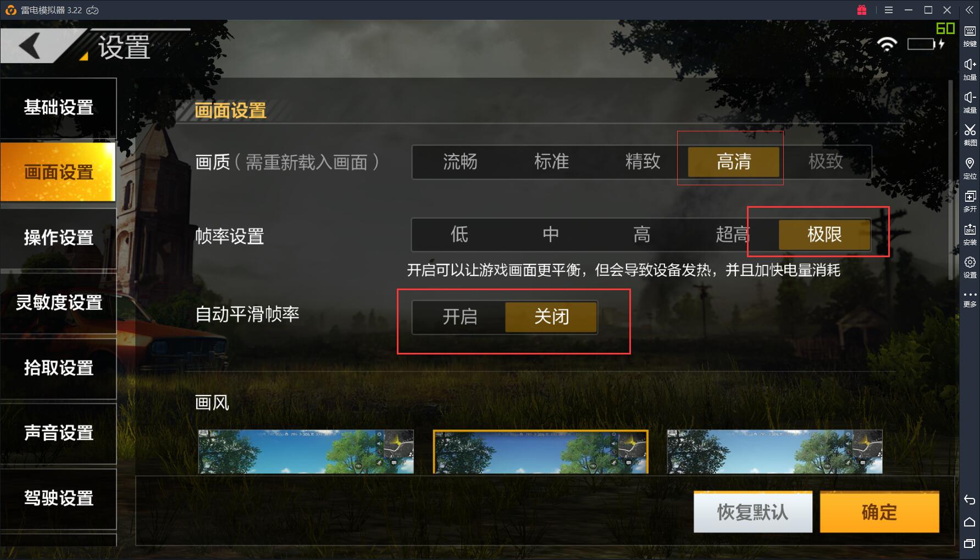Click the 减量 volume down icon
The height and width of the screenshot is (560, 980).
970,102
